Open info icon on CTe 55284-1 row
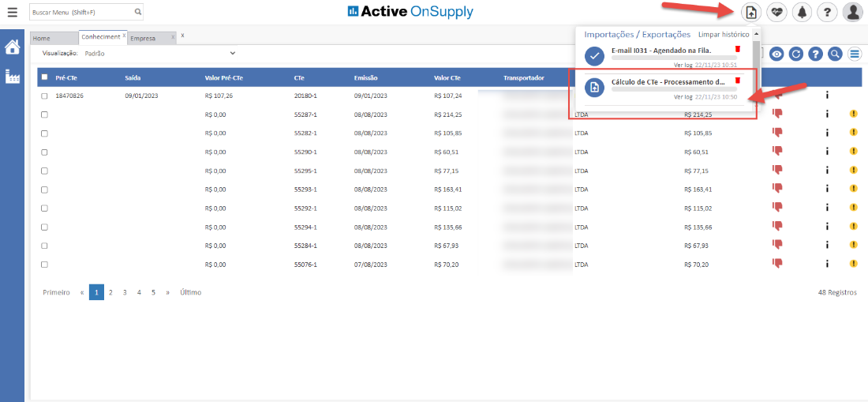Image resolution: width=868 pixels, height=402 pixels. coord(826,245)
